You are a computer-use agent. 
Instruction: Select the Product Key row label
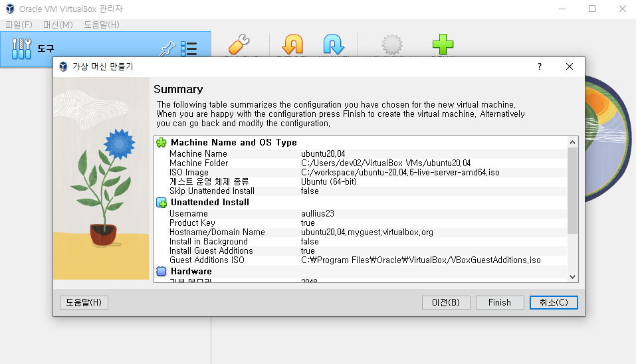[x=192, y=223]
